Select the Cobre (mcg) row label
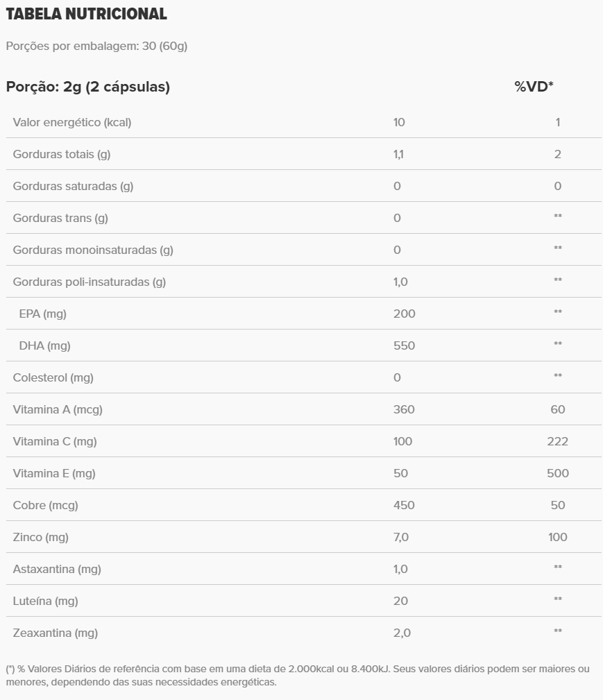603x700 pixels. click(x=45, y=506)
